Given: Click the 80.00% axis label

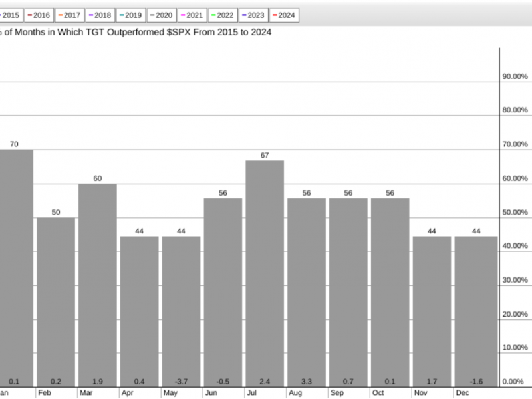Looking at the screenshot, I should click(515, 110).
